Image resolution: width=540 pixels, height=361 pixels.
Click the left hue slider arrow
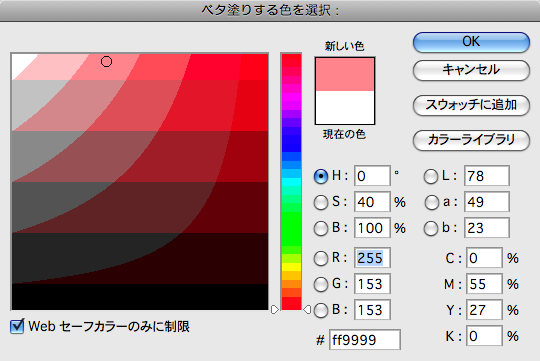(x=274, y=309)
